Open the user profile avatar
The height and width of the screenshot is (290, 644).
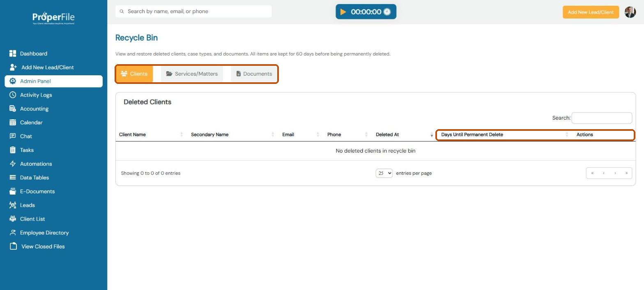tap(630, 12)
